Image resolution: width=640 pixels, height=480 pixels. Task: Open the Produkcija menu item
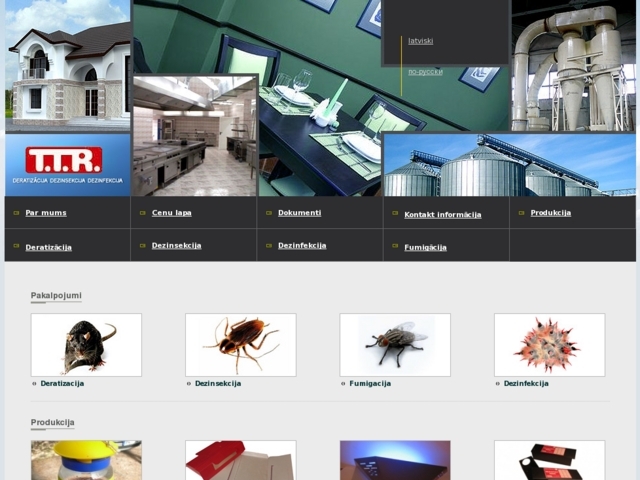coord(551,213)
